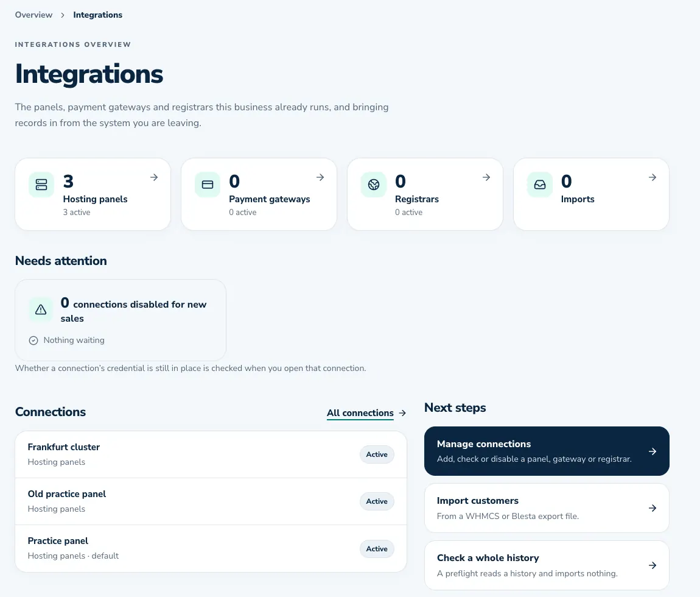Open the Frankfurt cluster connection
The height and width of the screenshot is (597, 700).
pyautogui.click(x=211, y=454)
